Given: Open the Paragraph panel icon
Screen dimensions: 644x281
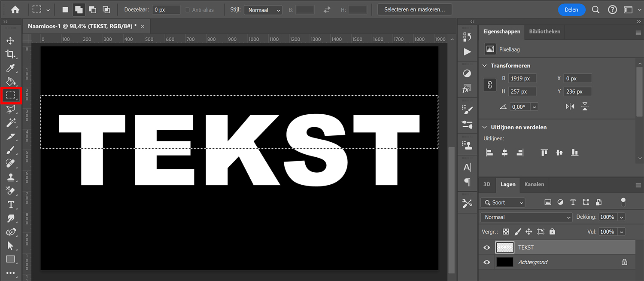Looking at the screenshot, I should pos(467,183).
